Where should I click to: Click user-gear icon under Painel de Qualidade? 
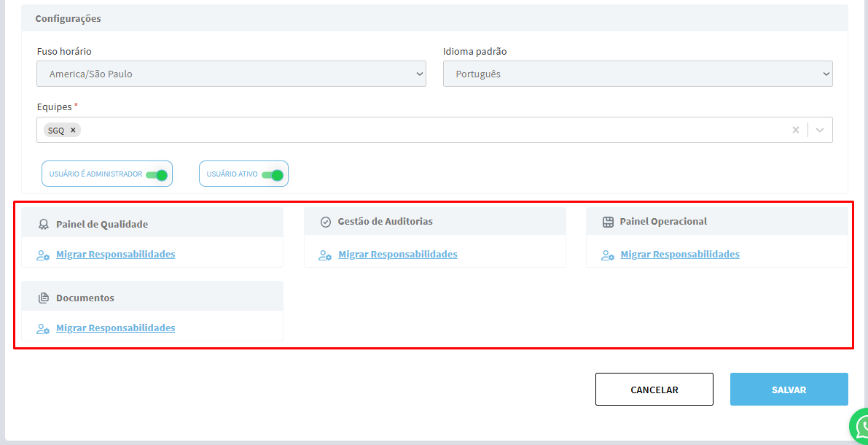[x=43, y=255]
